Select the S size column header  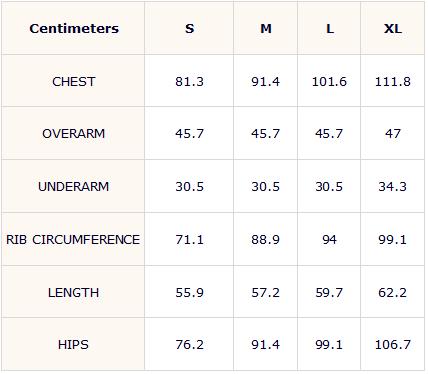click(x=190, y=29)
